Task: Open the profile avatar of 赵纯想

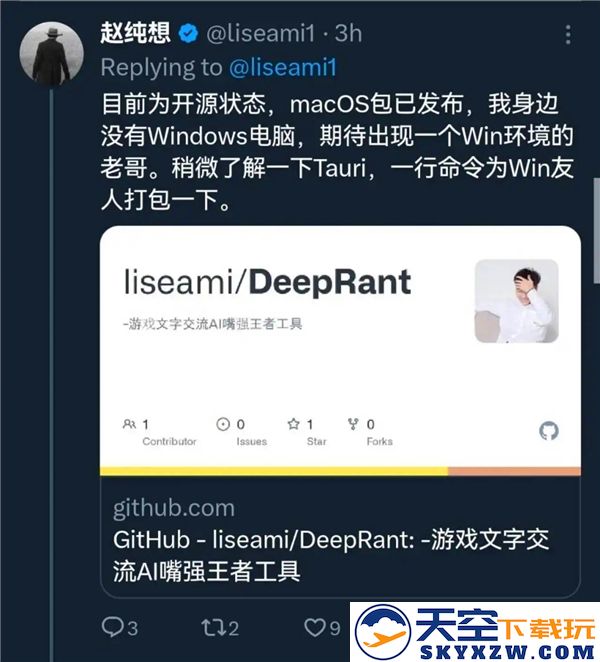Action: pos(52,54)
